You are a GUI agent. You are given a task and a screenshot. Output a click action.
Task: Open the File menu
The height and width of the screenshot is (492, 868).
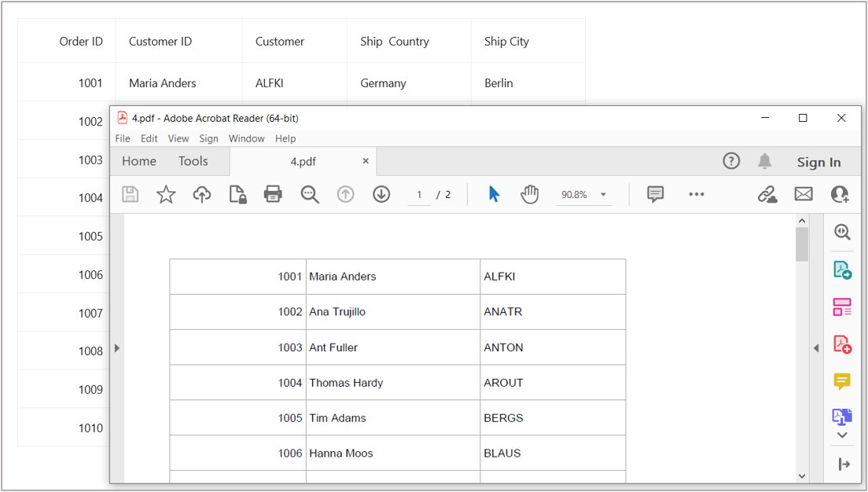click(x=123, y=138)
